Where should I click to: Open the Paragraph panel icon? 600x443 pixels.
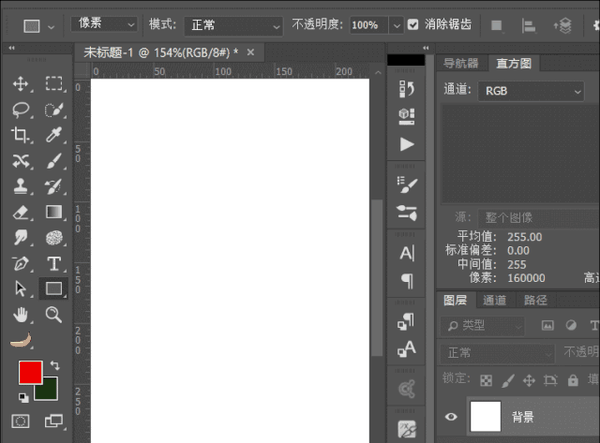[x=407, y=281]
